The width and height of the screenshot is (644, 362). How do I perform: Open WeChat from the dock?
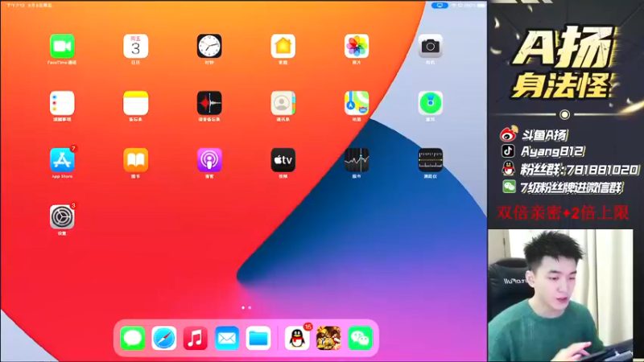pyautogui.click(x=360, y=339)
